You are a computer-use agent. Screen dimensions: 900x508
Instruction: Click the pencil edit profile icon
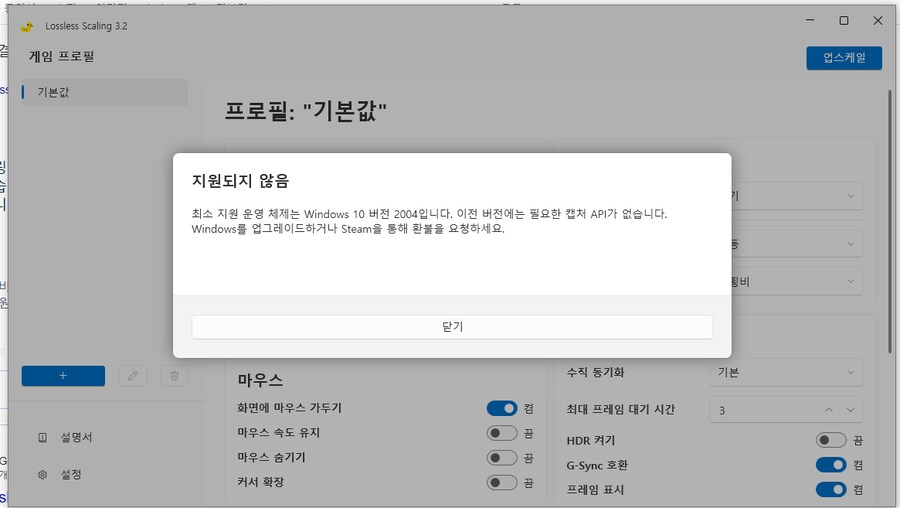click(x=133, y=375)
